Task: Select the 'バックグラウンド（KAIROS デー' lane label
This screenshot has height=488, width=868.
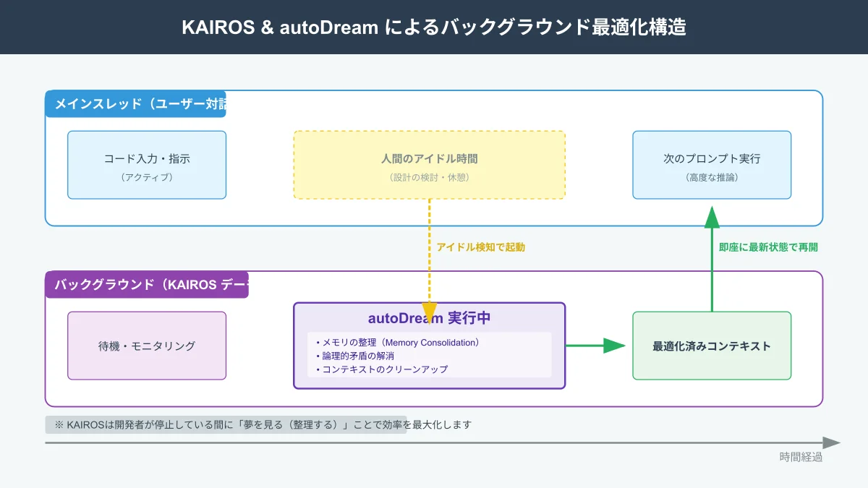Action: tap(147, 285)
